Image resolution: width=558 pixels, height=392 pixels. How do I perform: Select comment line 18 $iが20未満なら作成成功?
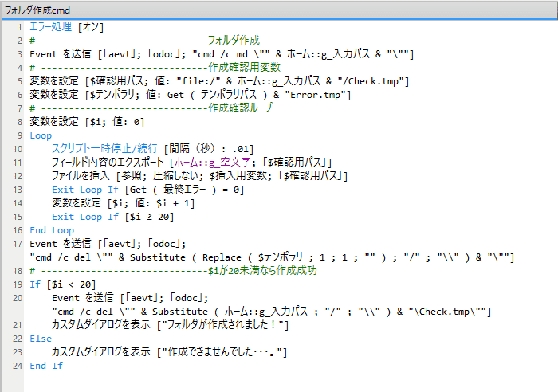click(x=173, y=271)
